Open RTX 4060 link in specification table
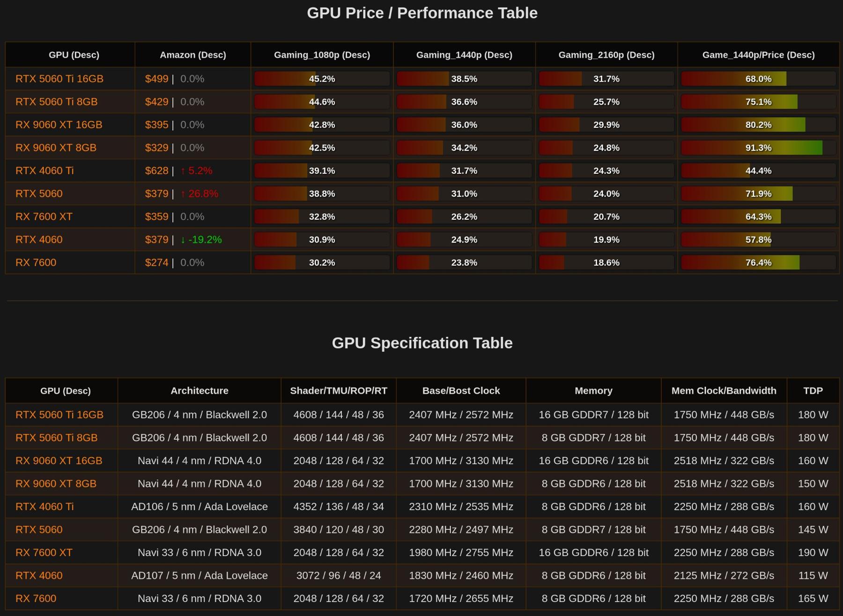Screen dimensions: 843x616 point(39,575)
